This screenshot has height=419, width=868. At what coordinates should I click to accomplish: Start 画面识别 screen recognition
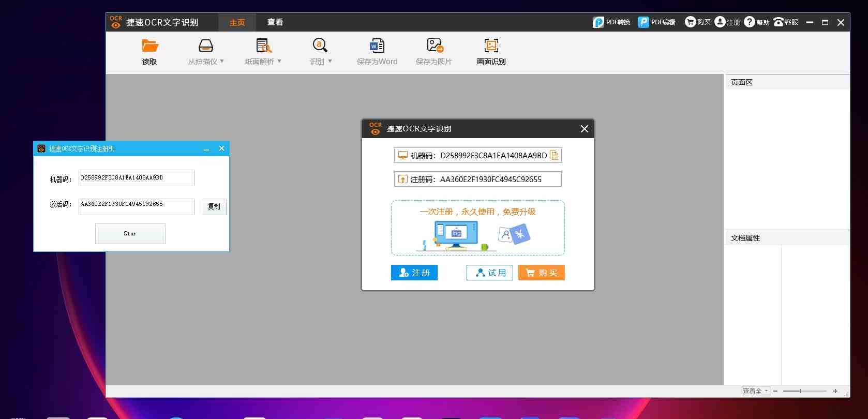pyautogui.click(x=491, y=52)
